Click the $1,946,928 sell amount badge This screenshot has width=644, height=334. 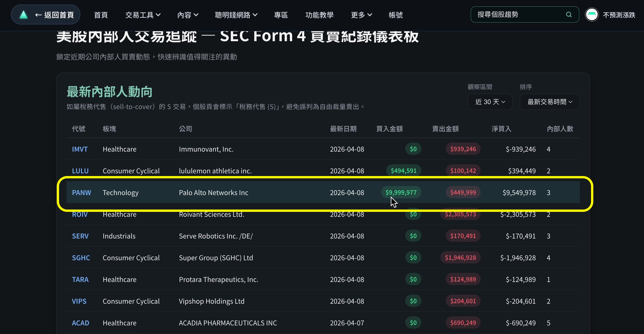click(x=460, y=258)
